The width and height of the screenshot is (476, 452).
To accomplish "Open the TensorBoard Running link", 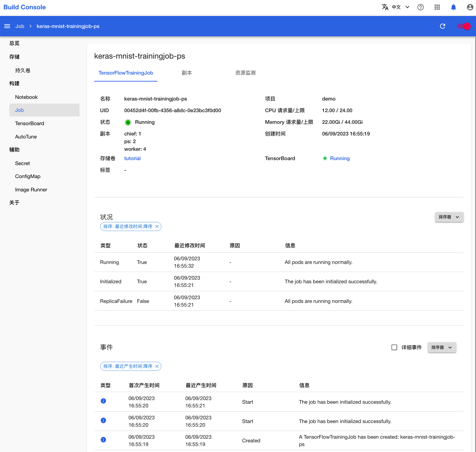I will pos(340,158).
